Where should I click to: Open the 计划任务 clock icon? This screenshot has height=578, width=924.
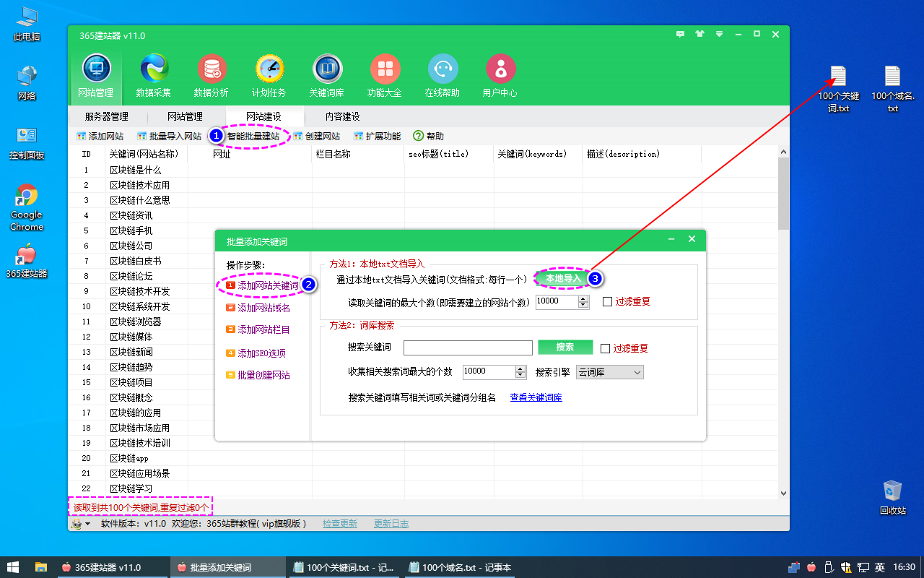pos(269,69)
